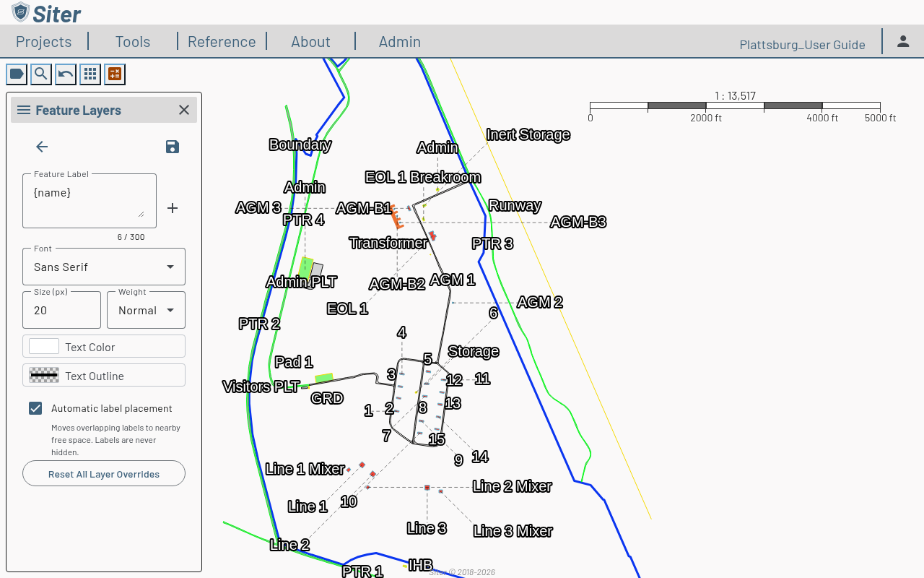The image size is (924, 578).
Task: Open the magnifier search tool
Action: pyautogui.click(x=41, y=74)
